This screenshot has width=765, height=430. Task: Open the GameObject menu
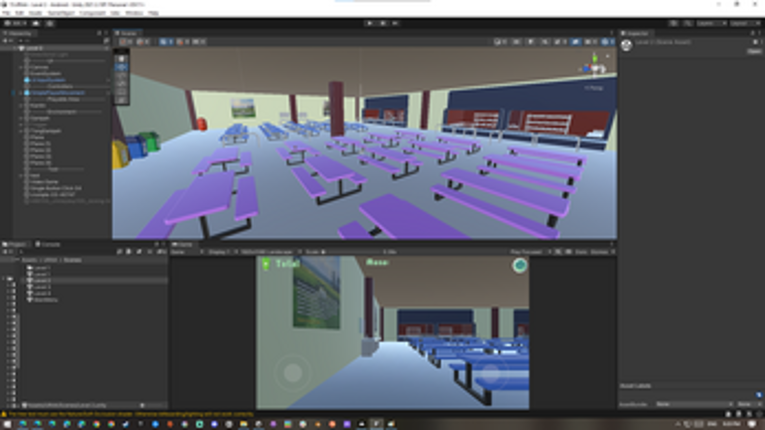pos(60,13)
